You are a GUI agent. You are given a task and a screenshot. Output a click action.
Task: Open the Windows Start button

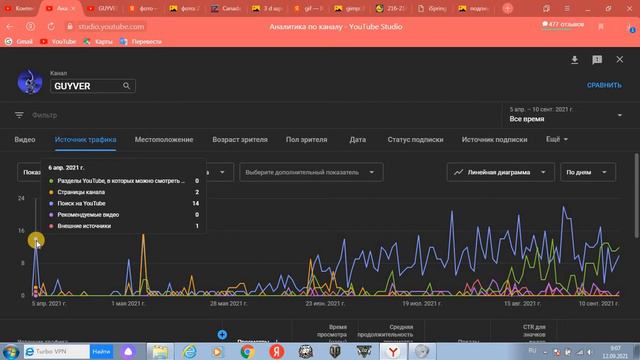click(10, 351)
